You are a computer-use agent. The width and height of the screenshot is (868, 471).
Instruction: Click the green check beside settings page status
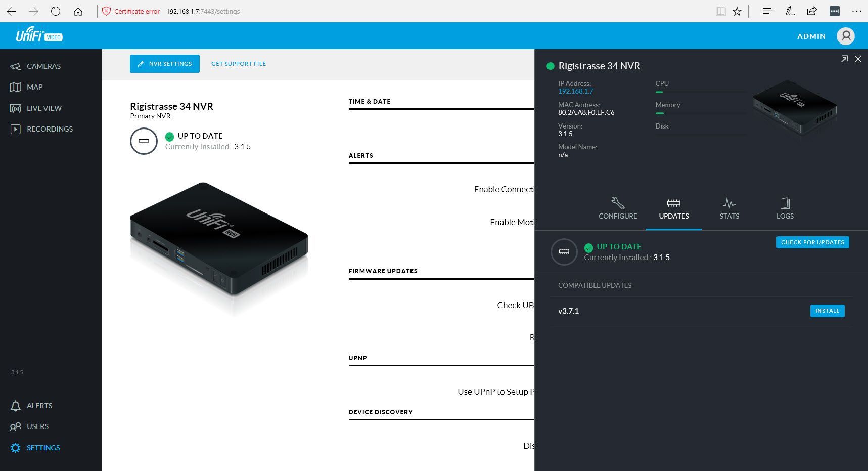click(x=169, y=137)
